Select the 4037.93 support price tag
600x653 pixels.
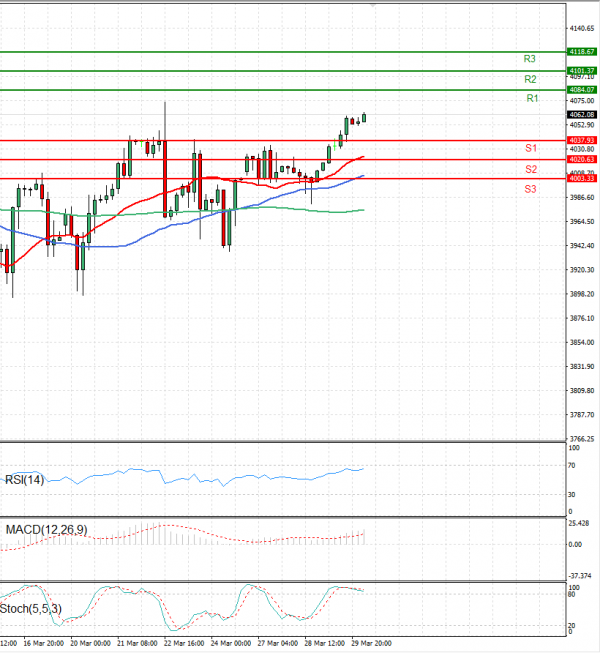582,140
